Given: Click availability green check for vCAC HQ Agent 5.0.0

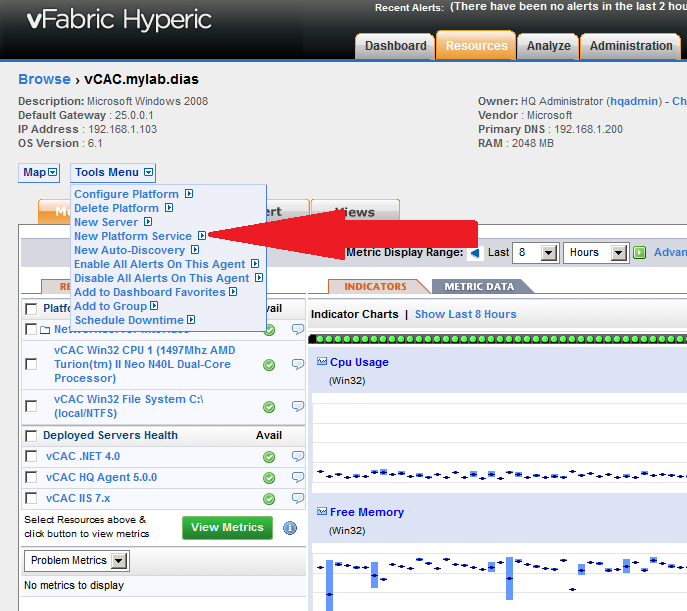Looking at the screenshot, I should click(x=269, y=478).
